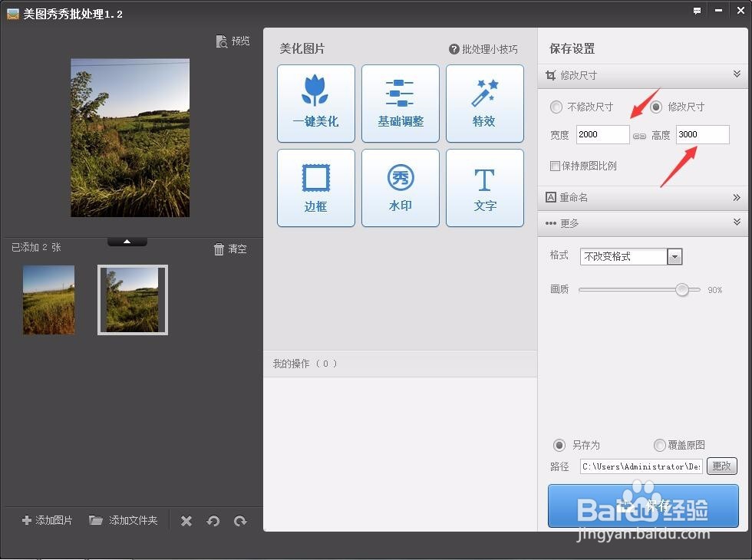The height and width of the screenshot is (560, 752).
Task: Minimize the window
Action: [x=718, y=11]
